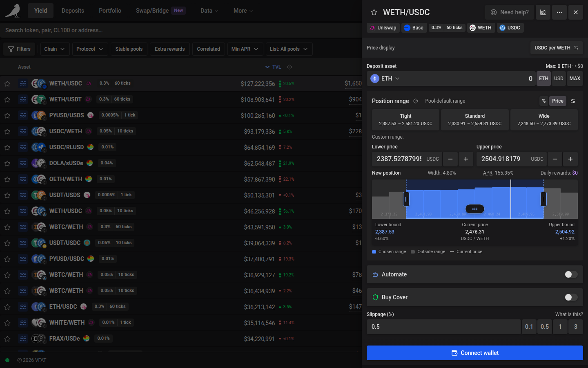The image size is (588, 368).
Task: Open the three-dot more options menu
Action: (x=559, y=12)
